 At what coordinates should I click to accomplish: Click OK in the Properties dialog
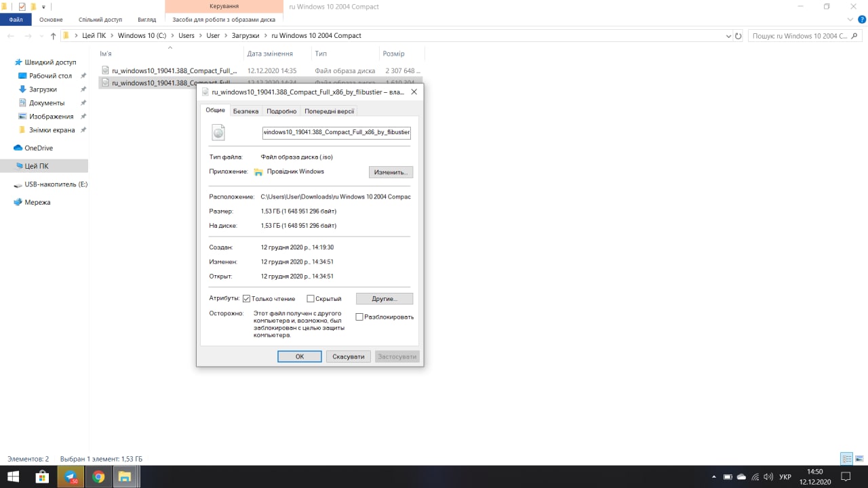point(300,357)
